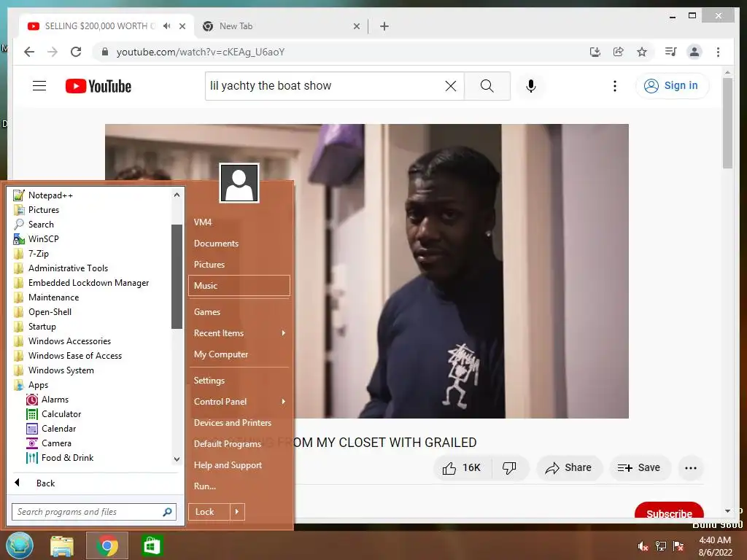
Task: Click muted volume tray icon
Action: (643, 546)
